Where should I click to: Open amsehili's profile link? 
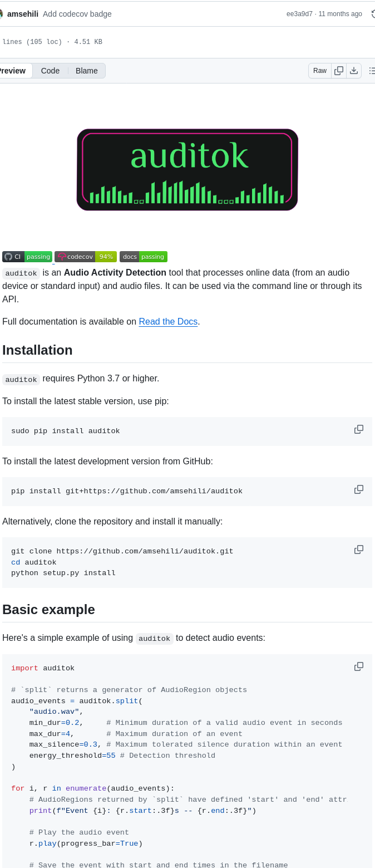point(23,14)
